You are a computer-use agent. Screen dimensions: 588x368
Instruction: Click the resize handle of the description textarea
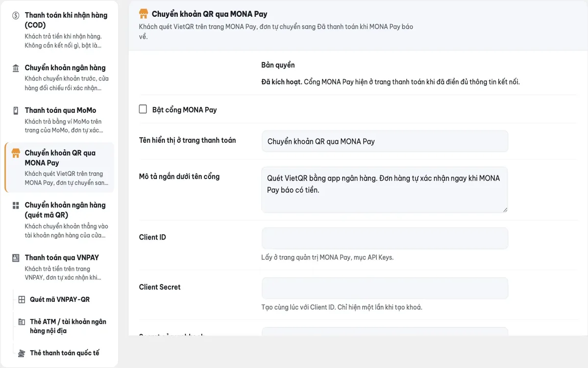pos(504,209)
